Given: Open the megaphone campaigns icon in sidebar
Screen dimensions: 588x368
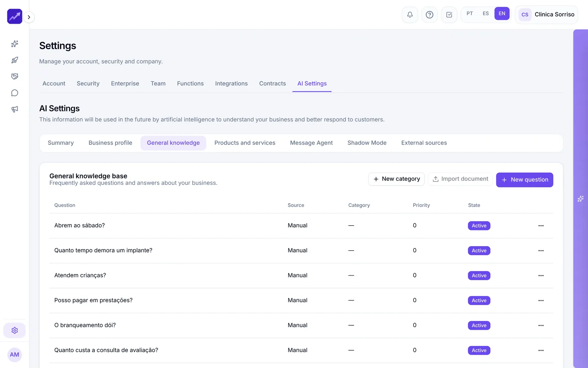Looking at the screenshot, I should [15, 109].
